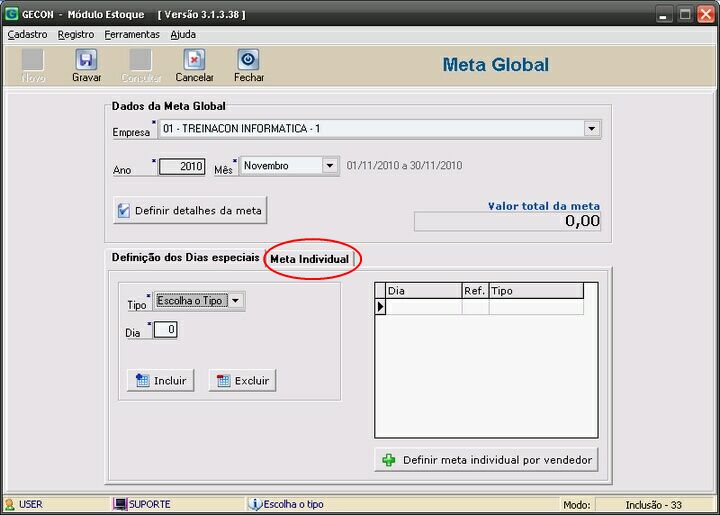Expand the Tipo dropdown

(x=236, y=301)
